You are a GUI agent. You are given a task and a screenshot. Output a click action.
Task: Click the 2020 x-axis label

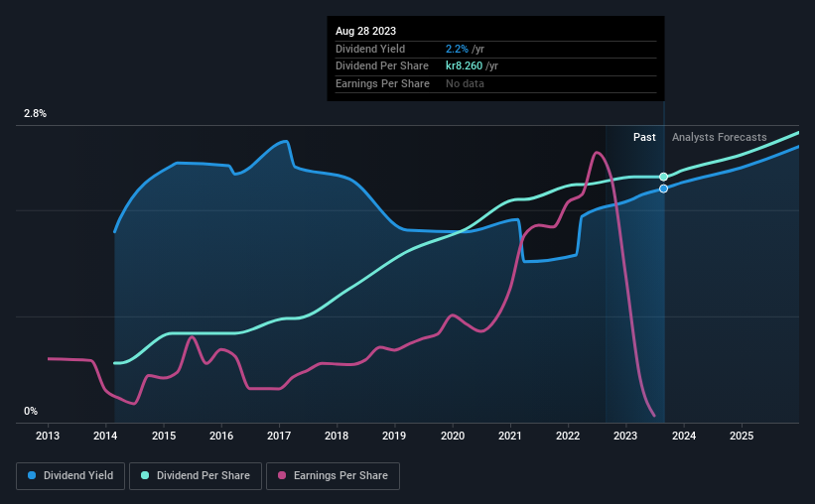click(x=453, y=436)
